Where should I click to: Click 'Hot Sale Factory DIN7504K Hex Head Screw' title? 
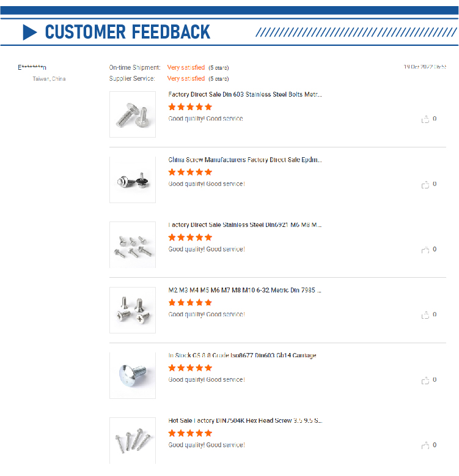click(x=244, y=421)
